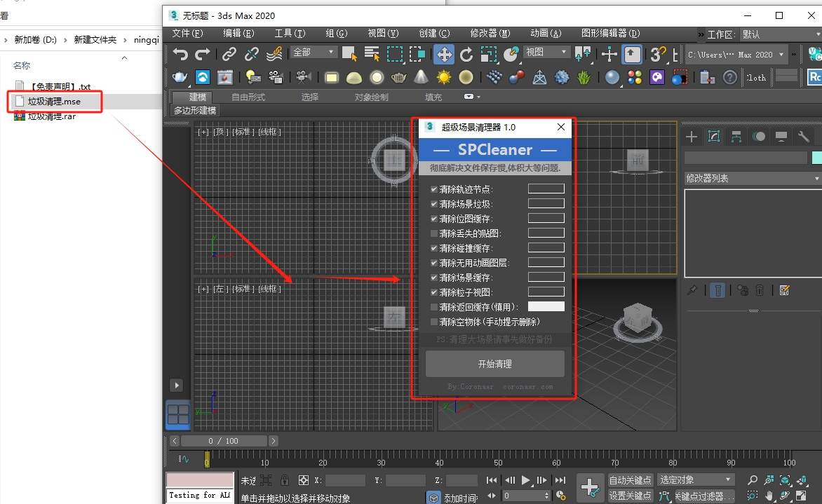Screen dimensions: 822x504
Task: Open the Rendered Frame Window icon
Action: coord(225,78)
